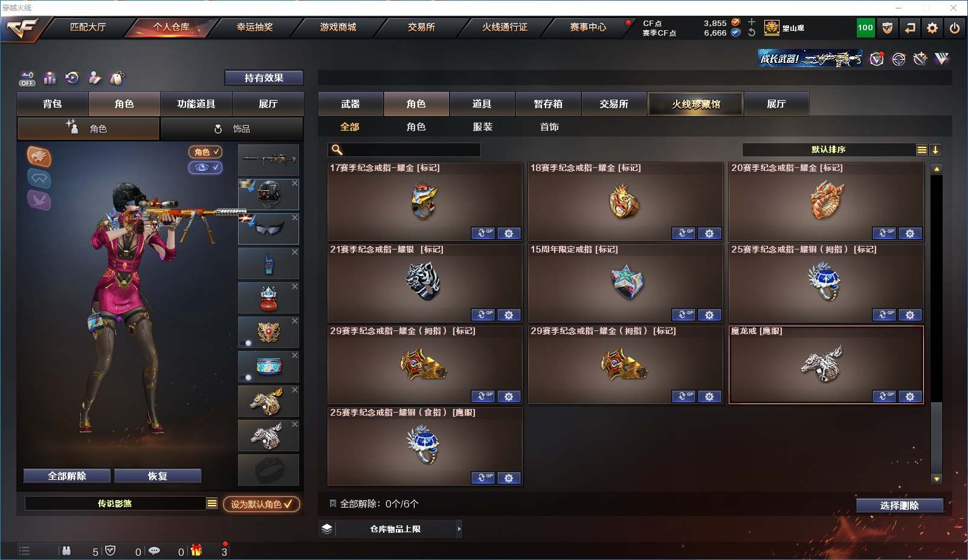The width and height of the screenshot is (968, 560).
Task: Click the magnifier search icon
Action: [337, 150]
